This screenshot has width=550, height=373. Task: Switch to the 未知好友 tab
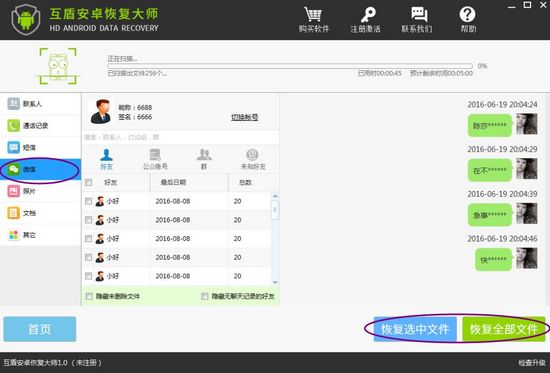point(253,159)
